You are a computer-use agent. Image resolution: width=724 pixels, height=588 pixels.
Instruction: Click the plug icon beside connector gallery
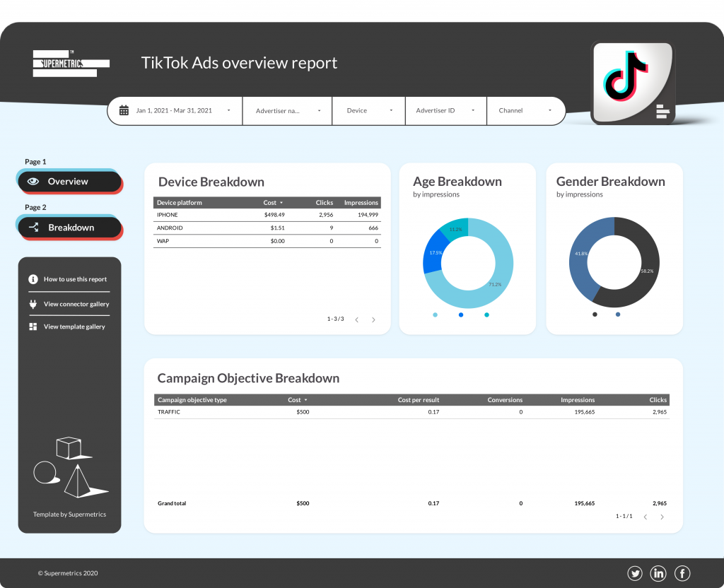coord(33,304)
